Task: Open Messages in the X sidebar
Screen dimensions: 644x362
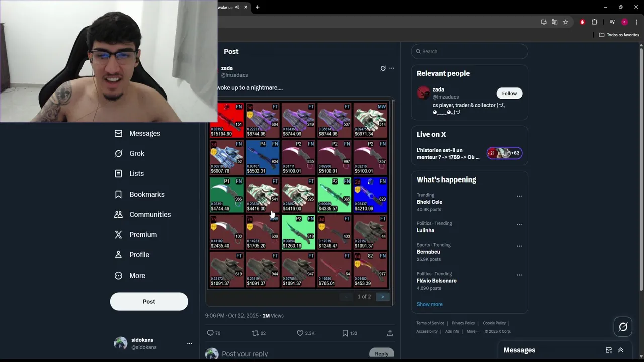Action: point(137,133)
